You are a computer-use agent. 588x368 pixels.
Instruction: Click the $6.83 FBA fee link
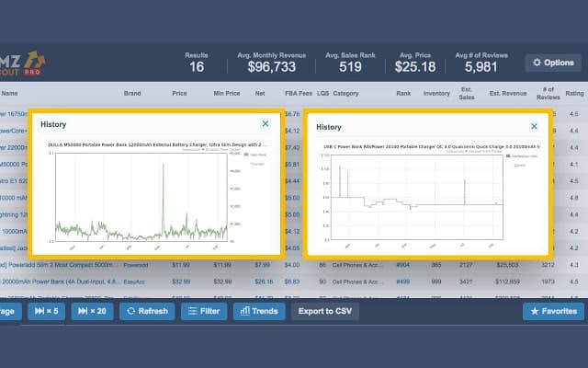(292, 282)
